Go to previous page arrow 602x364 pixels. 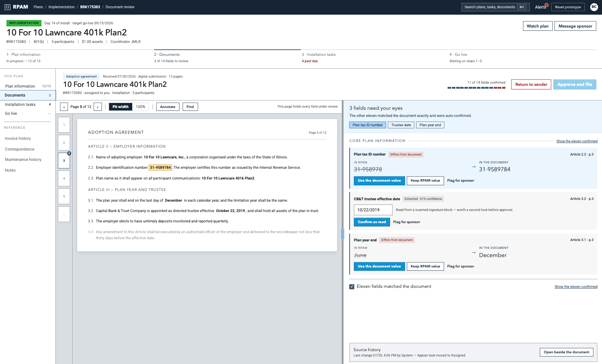tap(64, 107)
